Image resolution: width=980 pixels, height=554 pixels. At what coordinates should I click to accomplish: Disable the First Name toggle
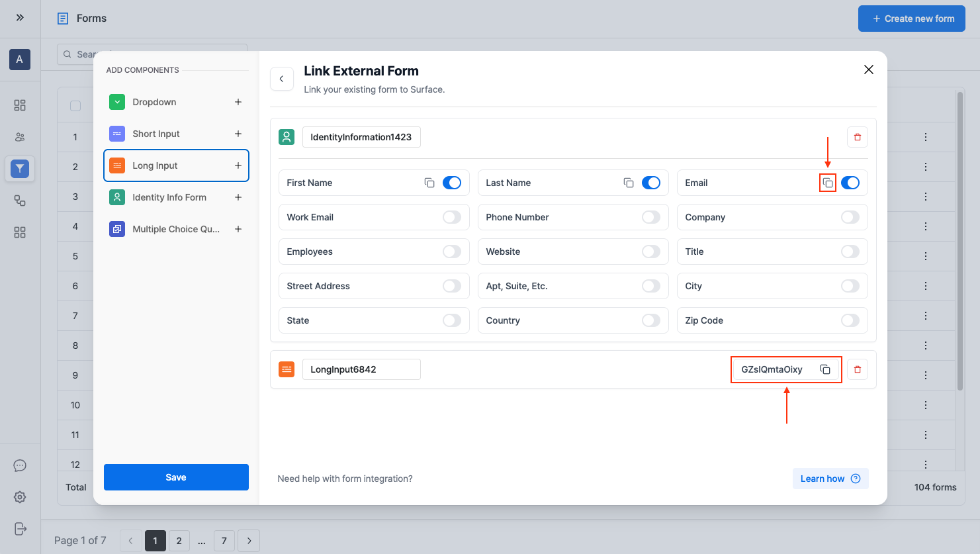click(x=452, y=183)
